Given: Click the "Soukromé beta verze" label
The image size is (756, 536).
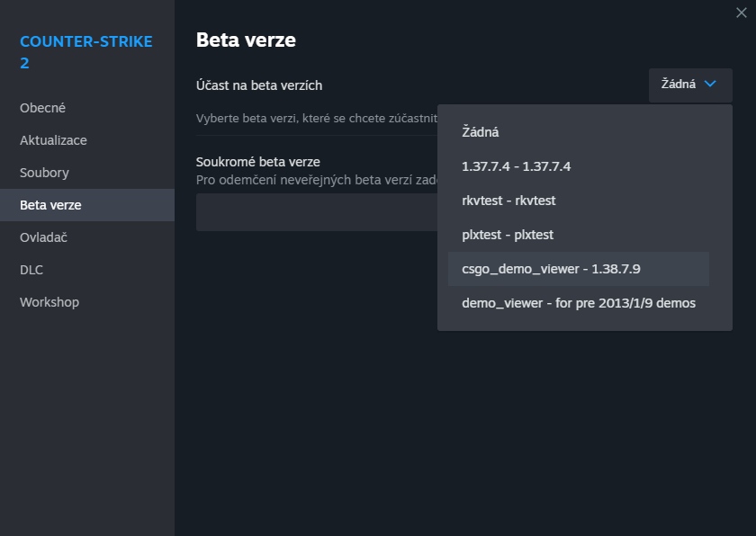Looking at the screenshot, I should [256, 161].
